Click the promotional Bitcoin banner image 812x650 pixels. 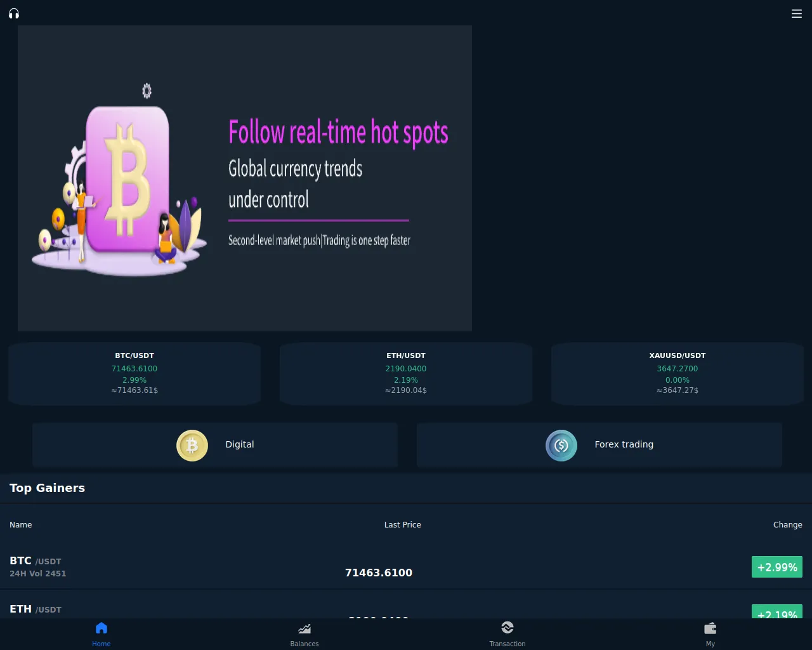tap(245, 178)
